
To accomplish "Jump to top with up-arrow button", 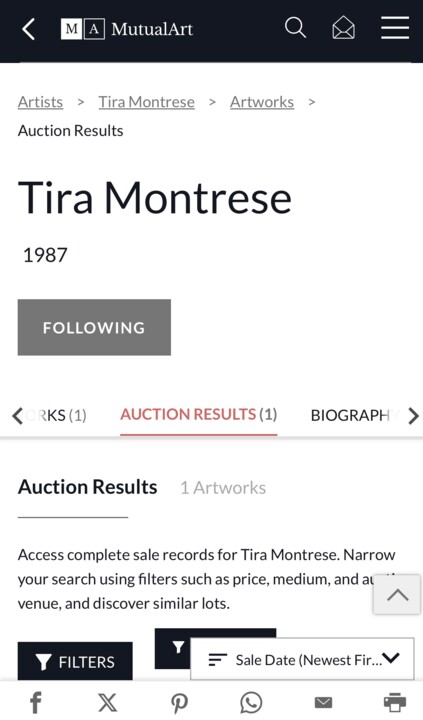I will point(397,595).
